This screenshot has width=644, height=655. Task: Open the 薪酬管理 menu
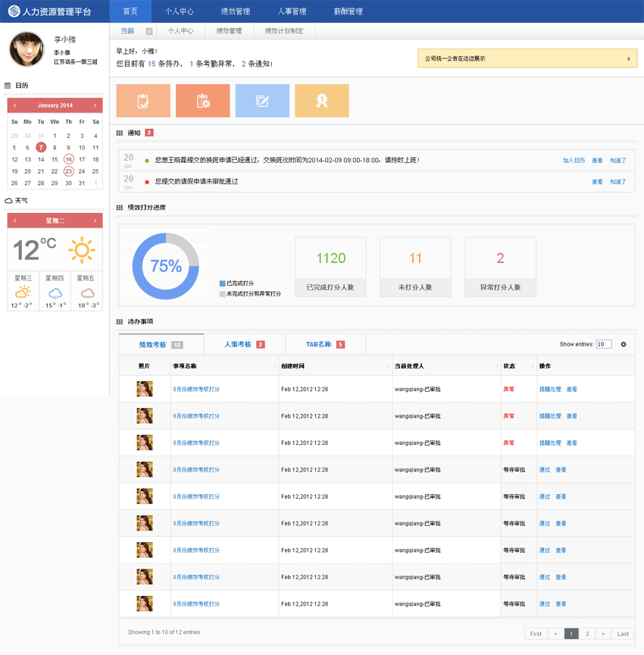pyautogui.click(x=349, y=11)
